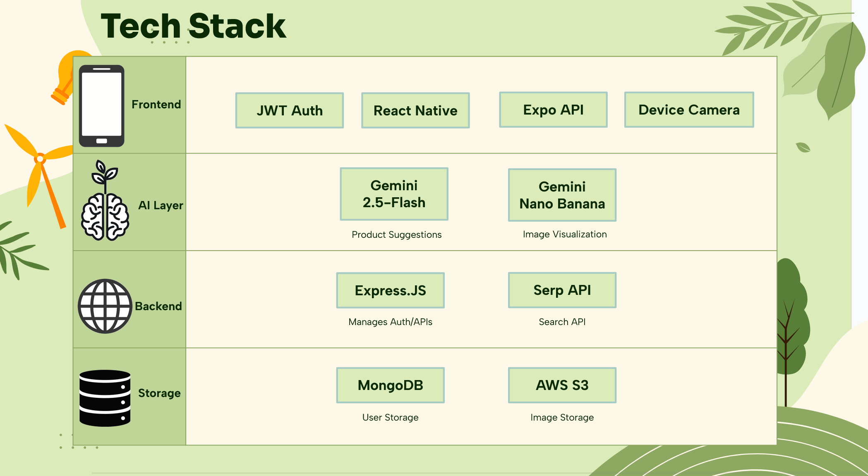Click the globe icon beside Backend

tap(105, 306)
